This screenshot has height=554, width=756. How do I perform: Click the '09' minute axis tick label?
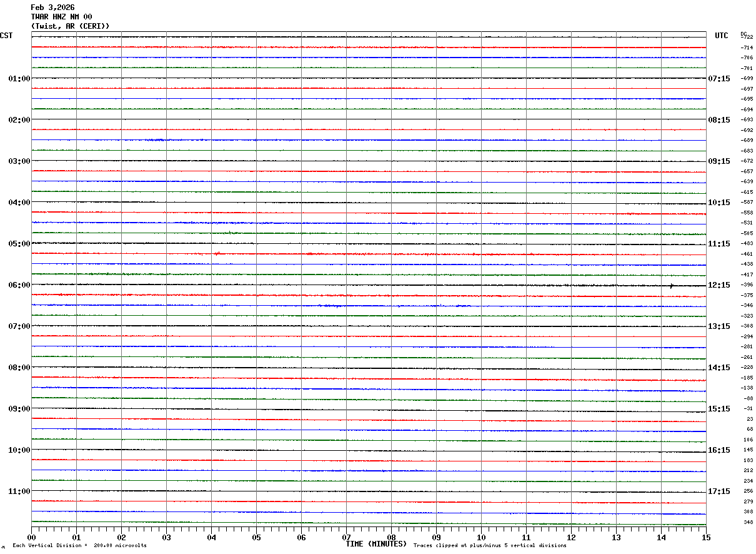(436, 537)
